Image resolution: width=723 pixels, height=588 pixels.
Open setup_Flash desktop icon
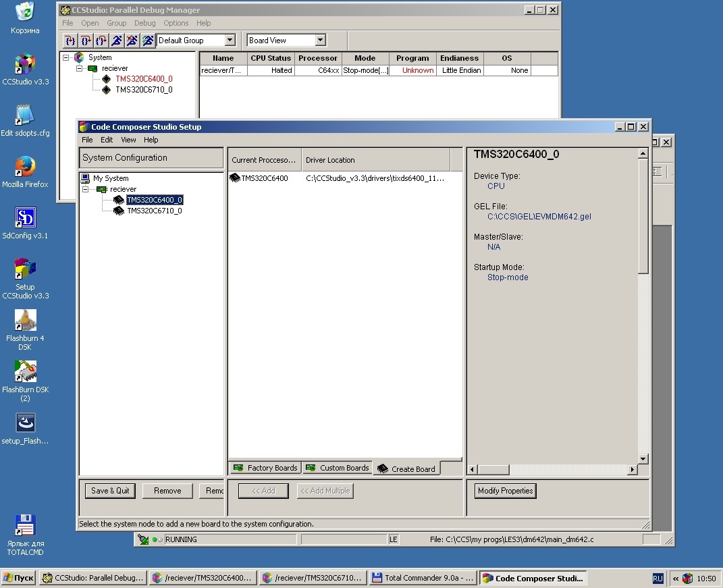[26, 429]
